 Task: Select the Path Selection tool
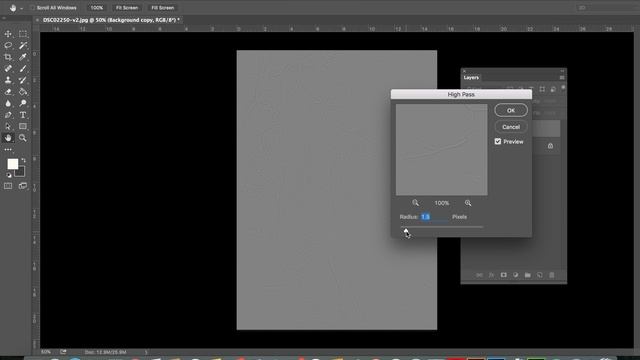[8, 127]
